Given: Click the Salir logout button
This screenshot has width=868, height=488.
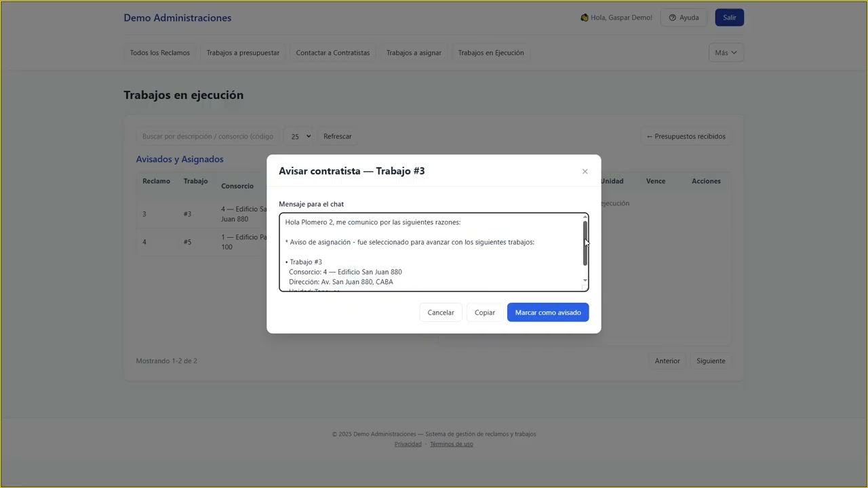Looking at the screenshot, I should point(730,18).
